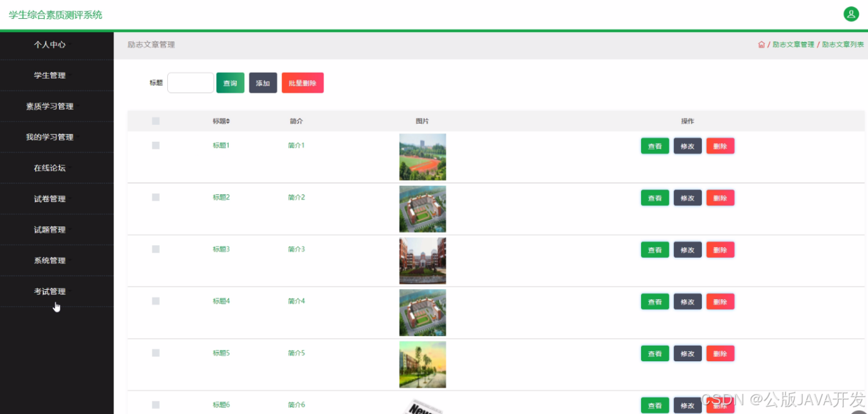
Task: Select the 简介3 summary cell
Action: 296,249
